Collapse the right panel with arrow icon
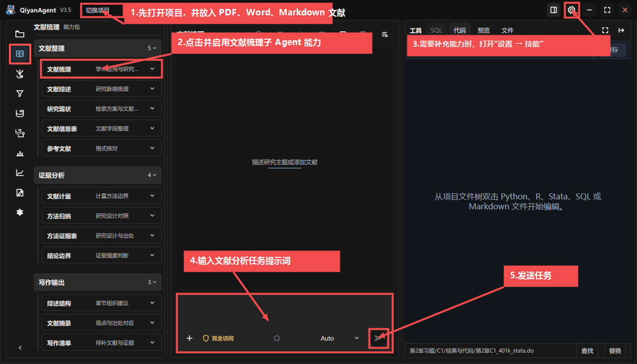 click(621, 30)
